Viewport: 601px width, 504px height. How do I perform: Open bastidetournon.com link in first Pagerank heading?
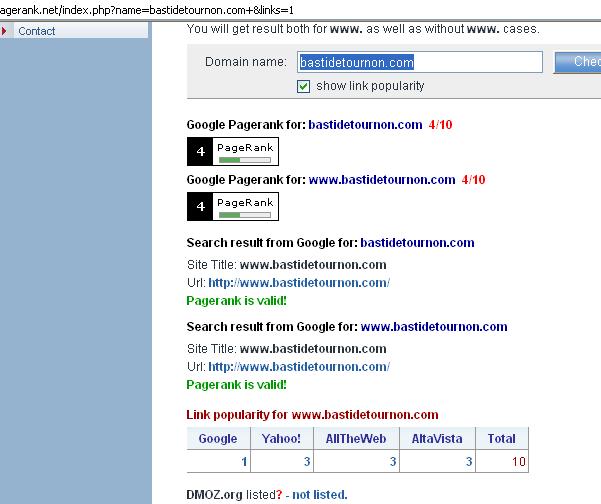point(365,125)
